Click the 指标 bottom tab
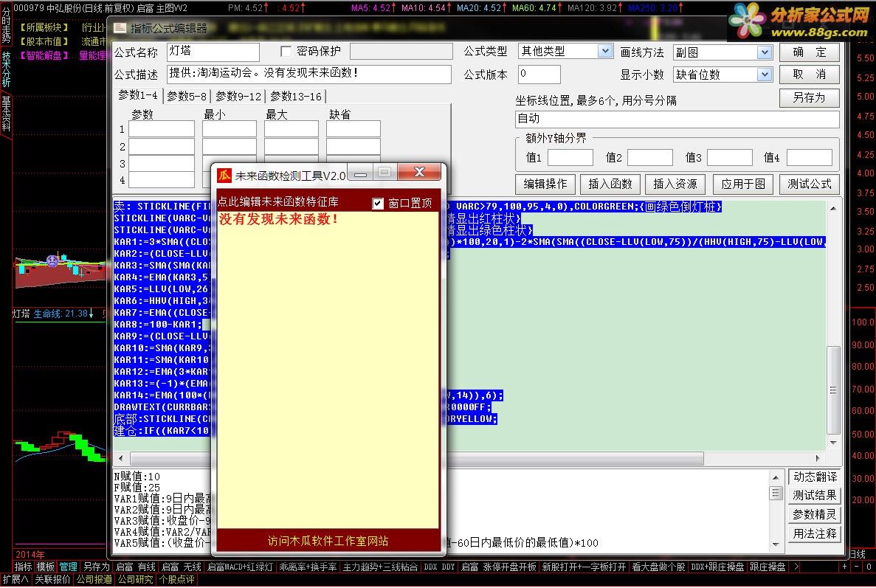This screenshot has height=588, width=876. tap(23, 567)
